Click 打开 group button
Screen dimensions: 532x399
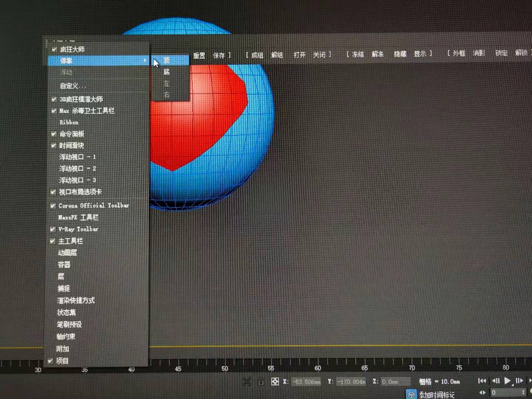click(300, 55)
